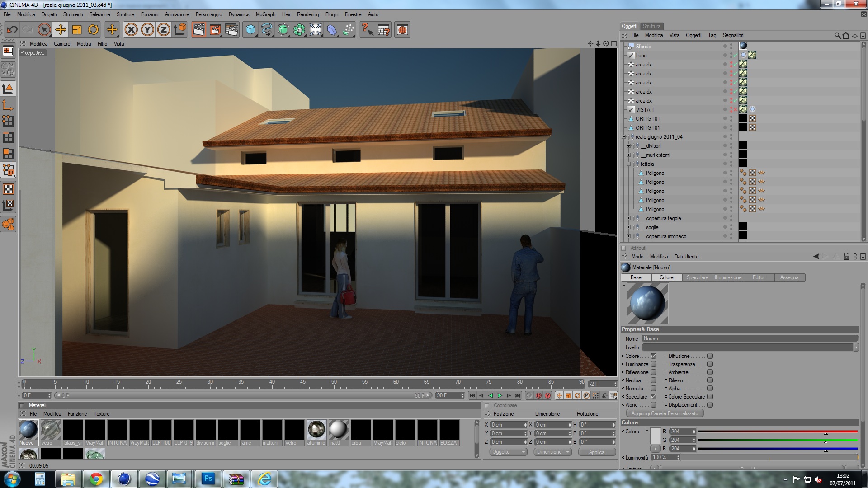Click the Render Settings clapperboard icon
The width and height of the screenshot is (868, 488).
(231, 30)
